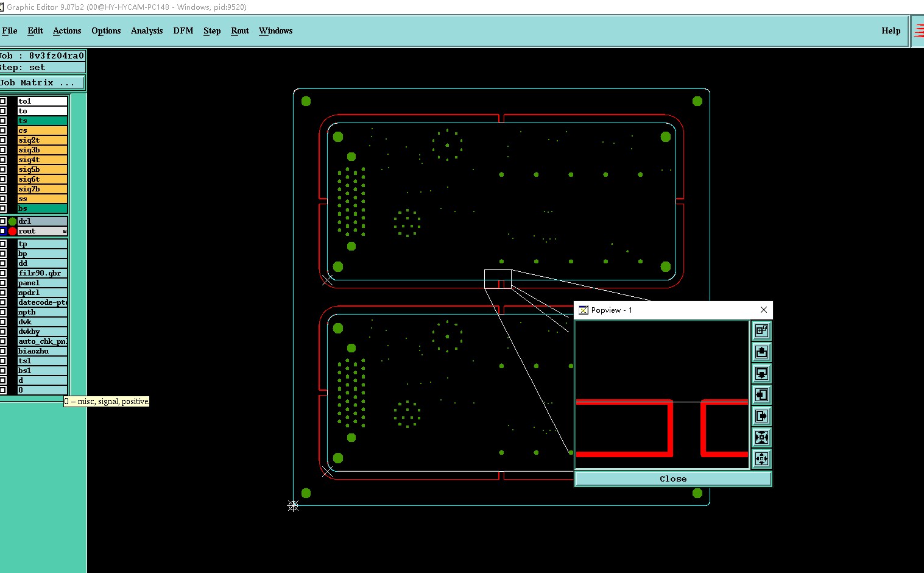924x573 pixels.
Task: Open the File menu
Action: tap(10, 30)
